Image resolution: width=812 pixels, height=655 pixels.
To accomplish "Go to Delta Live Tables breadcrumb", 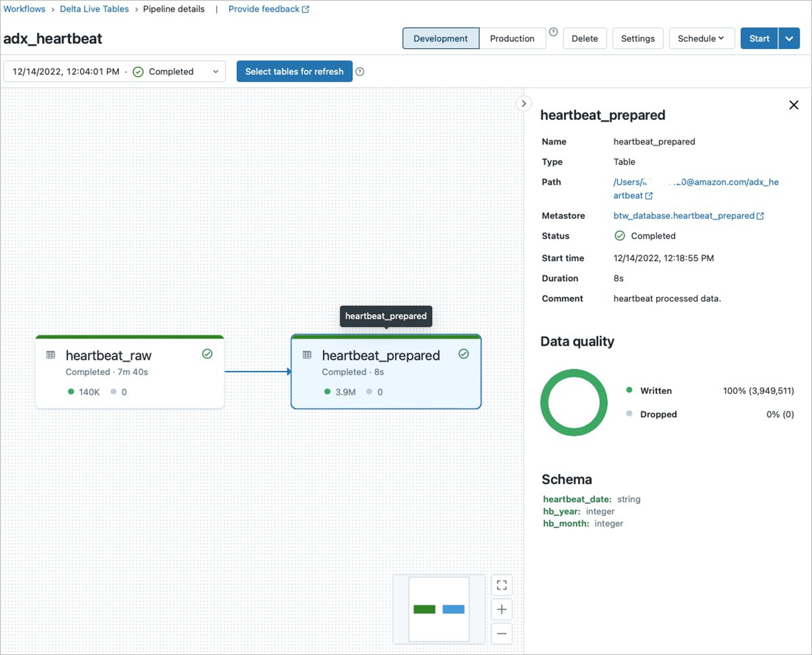I will [95, 9].
